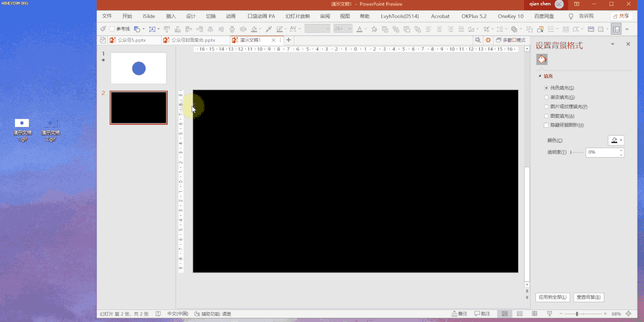Select 渐变填充 gradient fill option
644x322 pixels.
pos(546,97)
